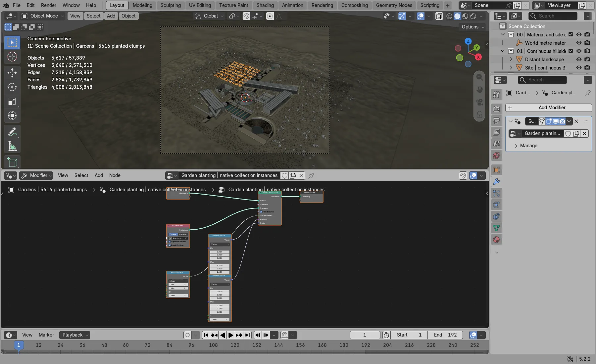The height and width of the screenshot is (364, 596).
Task: Switch to the Shading workspace tab
Action: coord(265,5)
